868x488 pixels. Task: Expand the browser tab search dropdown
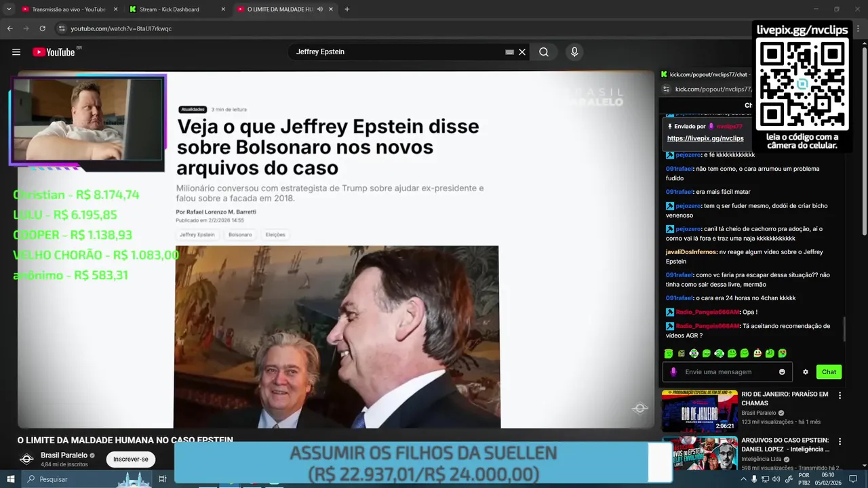point(9,9)
